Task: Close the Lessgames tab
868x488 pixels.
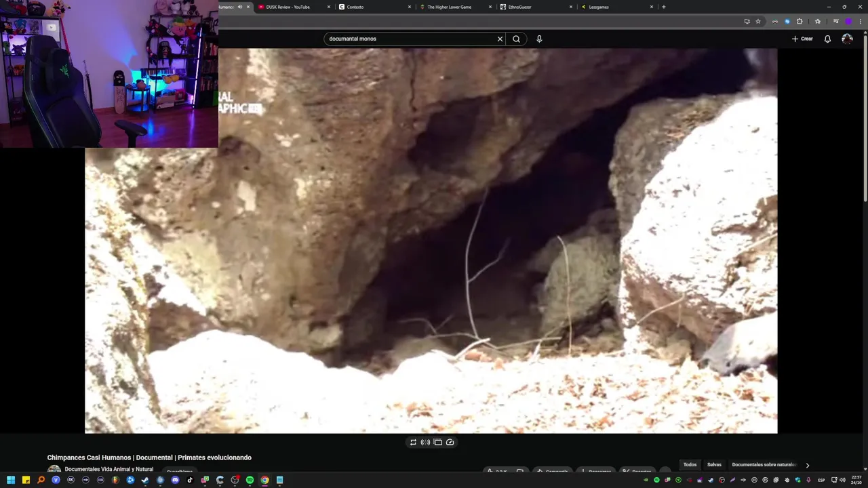Action: pos(652,7)
